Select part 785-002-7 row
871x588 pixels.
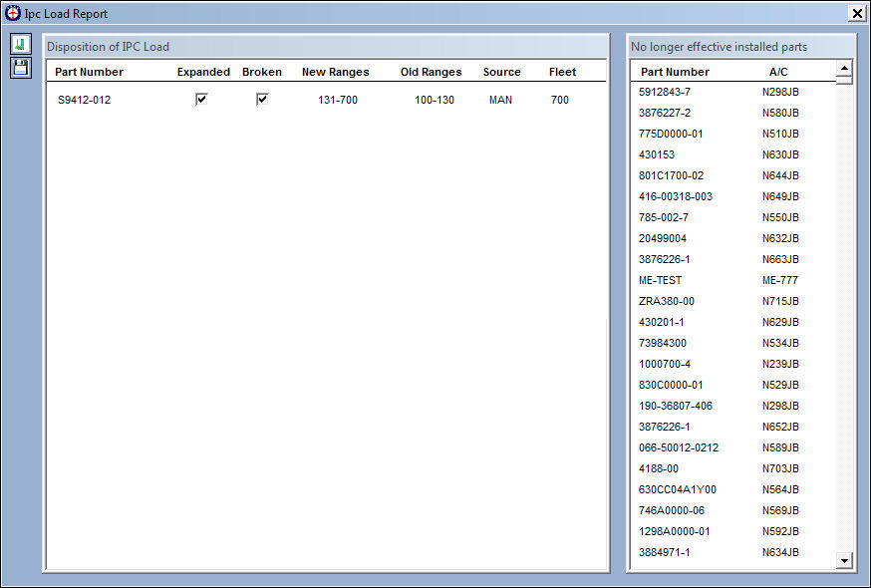tap(733, 217)
